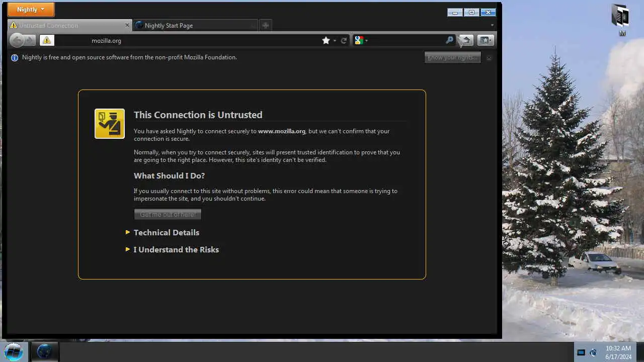This screenshot has width=644, height=362.
Task: Minimize the Nightly browser window
Action: [455, 13]
